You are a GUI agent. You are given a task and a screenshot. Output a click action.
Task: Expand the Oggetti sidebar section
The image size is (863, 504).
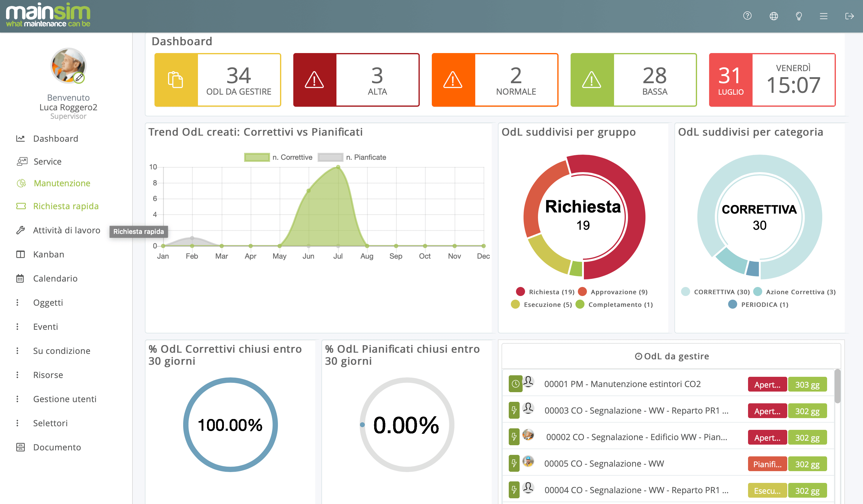click(x=48, y=302)
